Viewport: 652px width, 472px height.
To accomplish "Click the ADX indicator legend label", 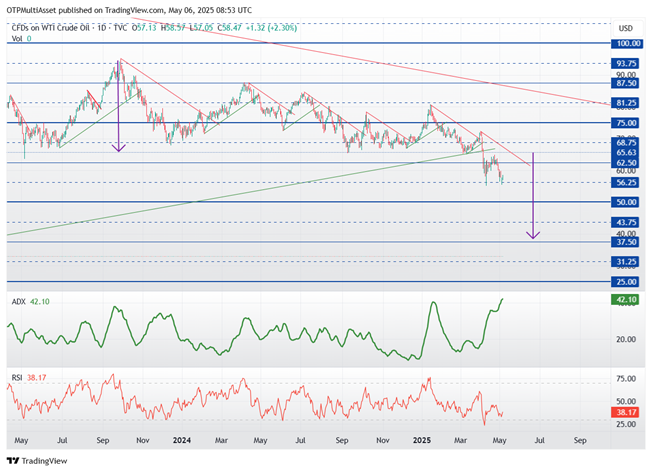I will point(18,301).
